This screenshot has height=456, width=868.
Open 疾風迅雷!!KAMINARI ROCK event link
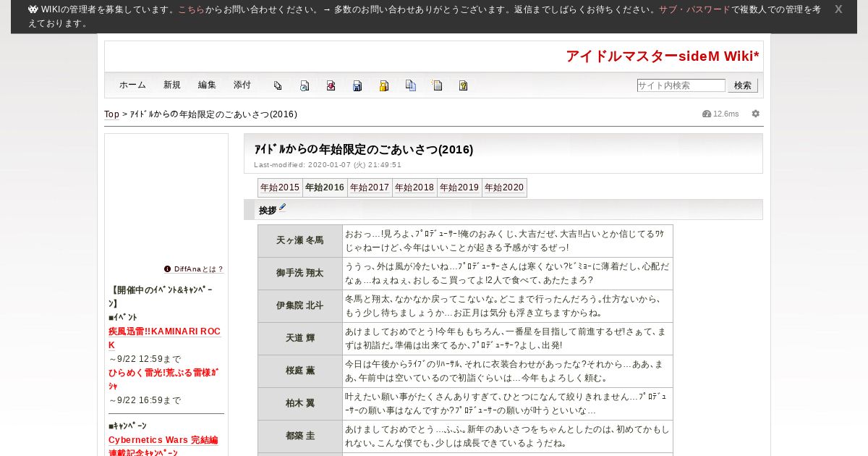pos(164,338)
